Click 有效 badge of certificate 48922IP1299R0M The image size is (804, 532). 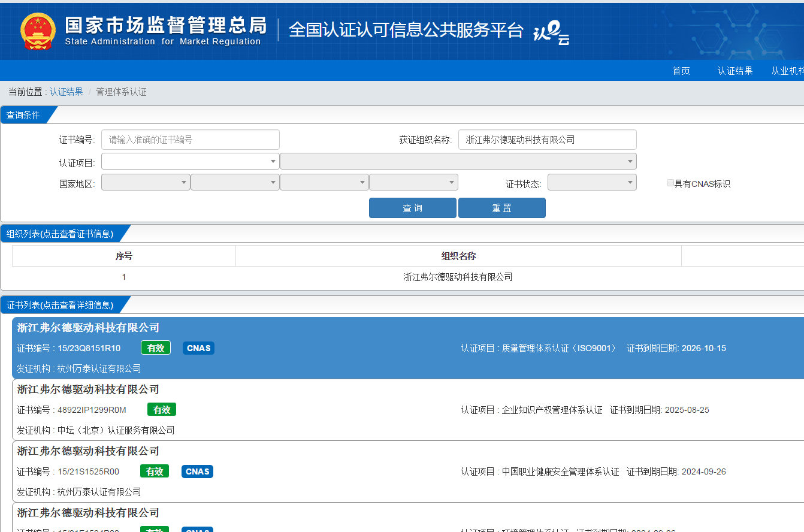162,410
